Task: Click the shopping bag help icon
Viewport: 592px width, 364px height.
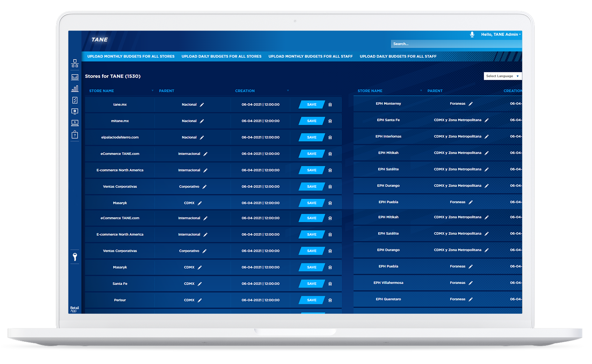Action: tap(75, 135)
